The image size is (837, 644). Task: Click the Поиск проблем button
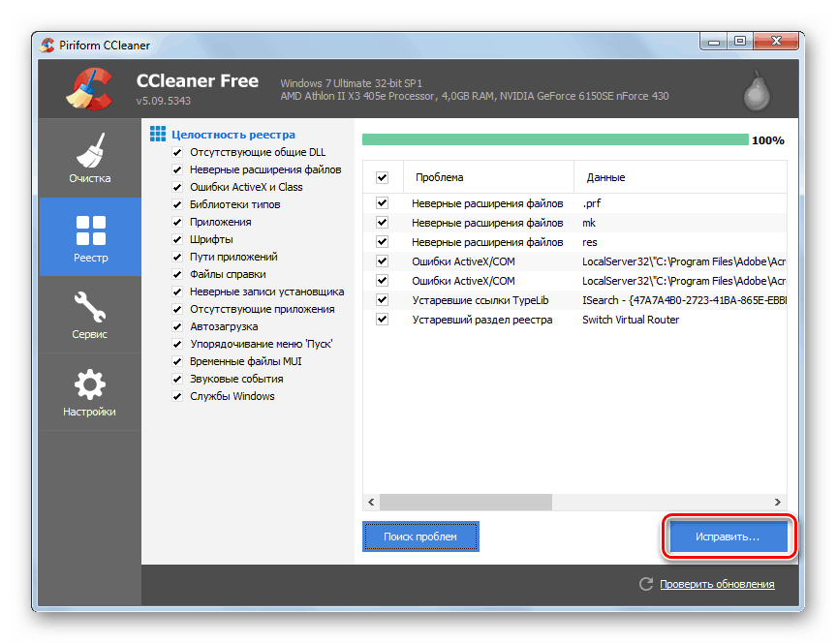420,537
